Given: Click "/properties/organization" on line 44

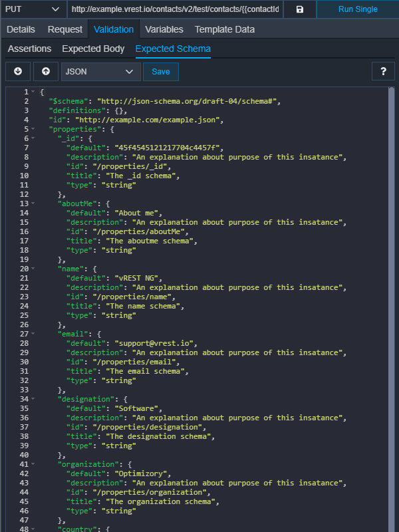Looking at the screenshot, I should [x=150, y=492].
